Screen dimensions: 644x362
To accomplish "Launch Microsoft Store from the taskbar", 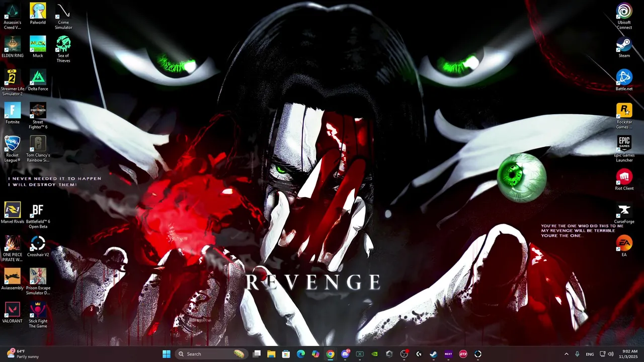I will tap(286, 354).
